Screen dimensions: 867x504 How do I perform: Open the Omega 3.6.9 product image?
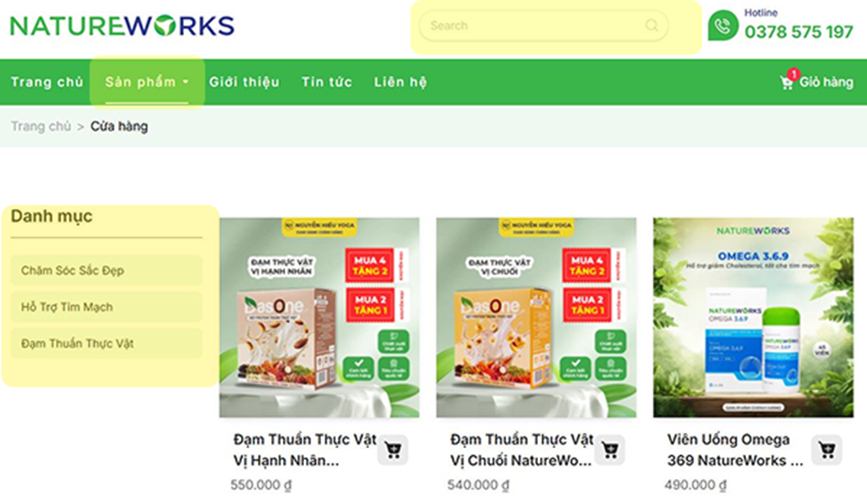pos(753,317)
